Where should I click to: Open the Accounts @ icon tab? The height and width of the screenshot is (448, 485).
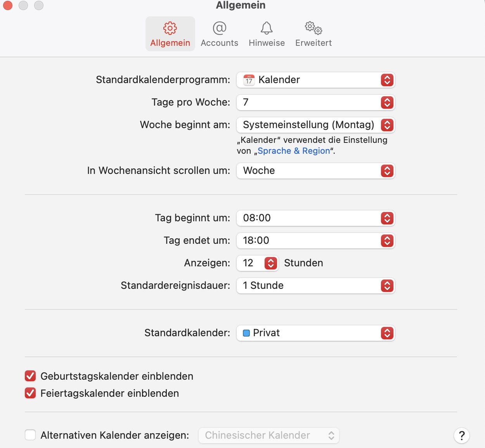pyautogui.click(x=219, y=28)
